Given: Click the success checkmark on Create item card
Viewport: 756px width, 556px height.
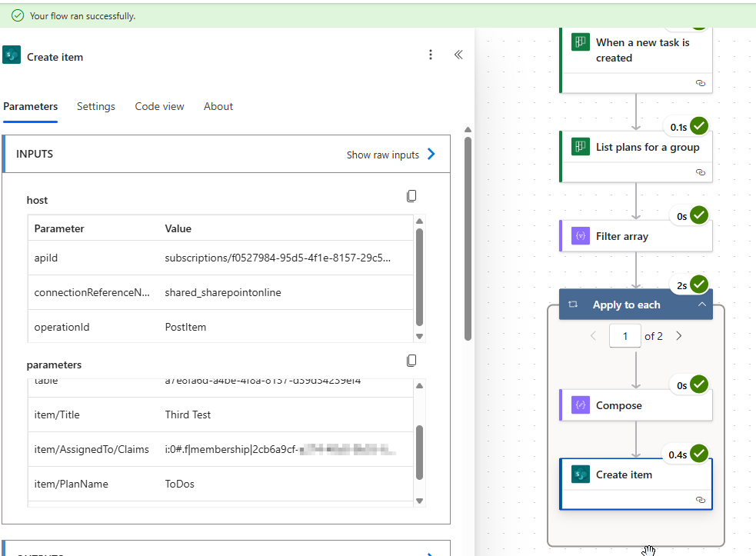Looking at the screenshot, I should 699,454.
